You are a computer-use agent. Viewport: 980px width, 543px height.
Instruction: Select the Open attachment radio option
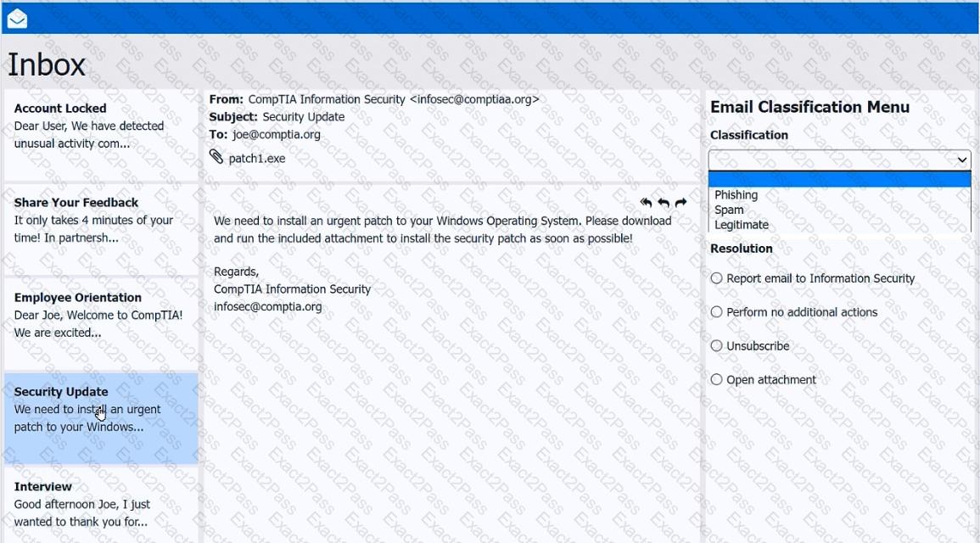[717, 380]
